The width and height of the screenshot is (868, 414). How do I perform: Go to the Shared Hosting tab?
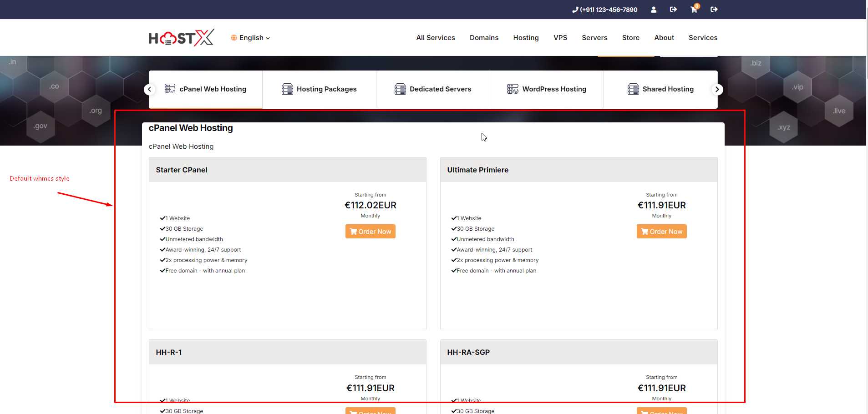click(x=661, y=89)
